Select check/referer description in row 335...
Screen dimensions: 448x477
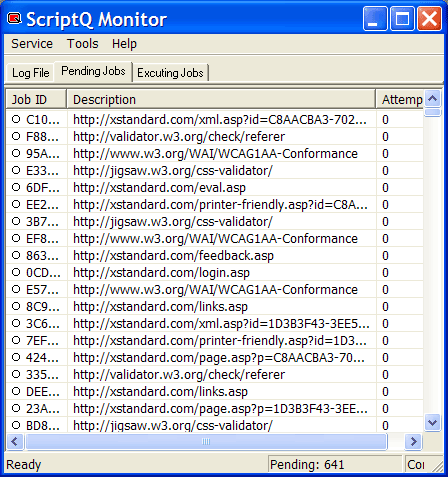(x=179, y=375)
